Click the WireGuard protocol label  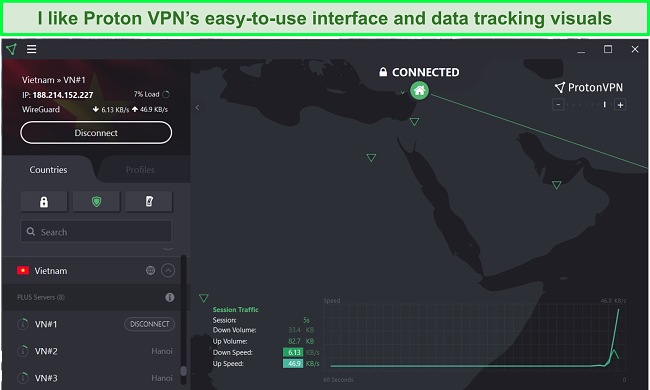tap(41, 109)
